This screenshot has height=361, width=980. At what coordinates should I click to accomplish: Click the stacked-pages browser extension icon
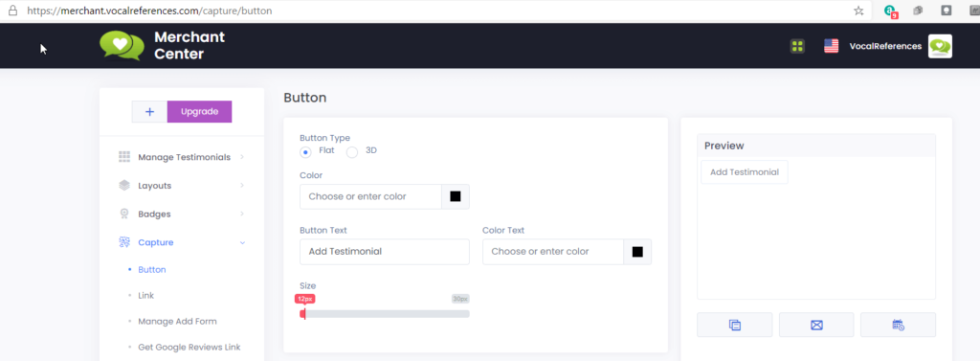918,11
